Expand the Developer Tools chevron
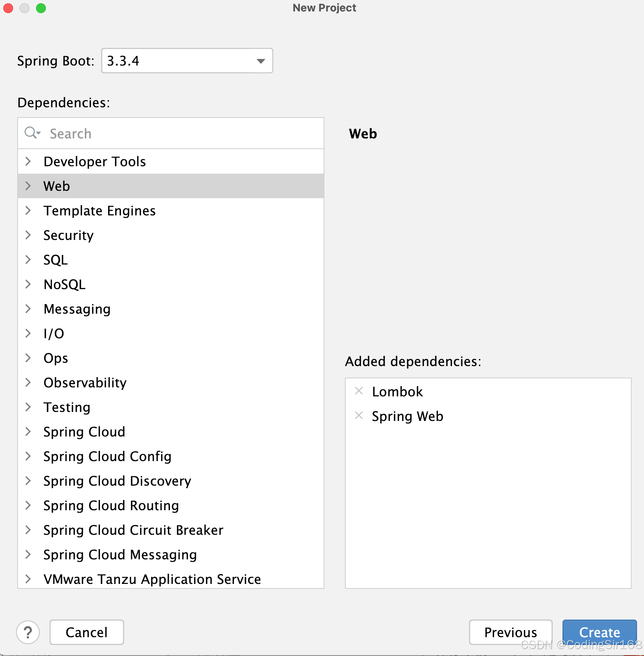 [x=28, y=161]
